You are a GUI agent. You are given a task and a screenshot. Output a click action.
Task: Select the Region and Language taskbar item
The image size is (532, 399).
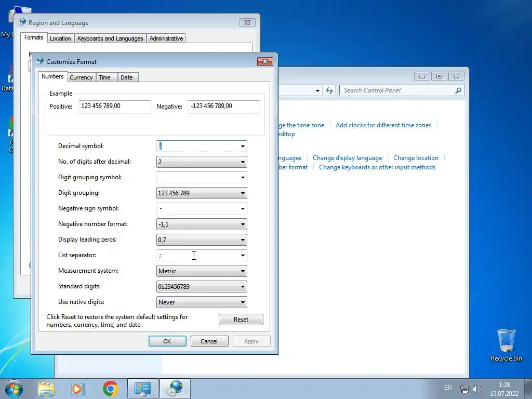pos(175,389)
